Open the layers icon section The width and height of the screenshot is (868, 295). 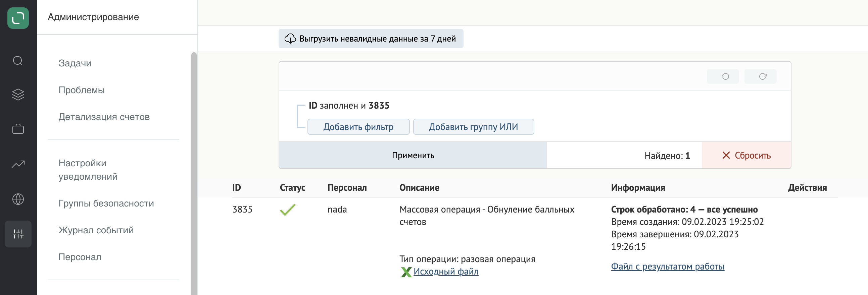click(x=18, y=95)
